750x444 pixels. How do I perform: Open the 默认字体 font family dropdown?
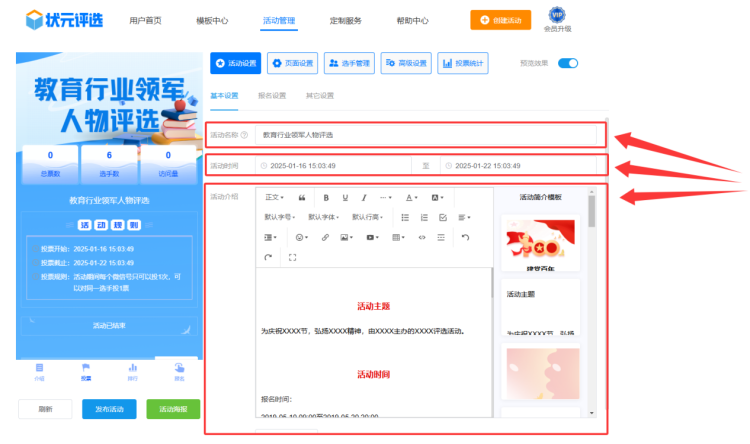click(x=325, y=217)
